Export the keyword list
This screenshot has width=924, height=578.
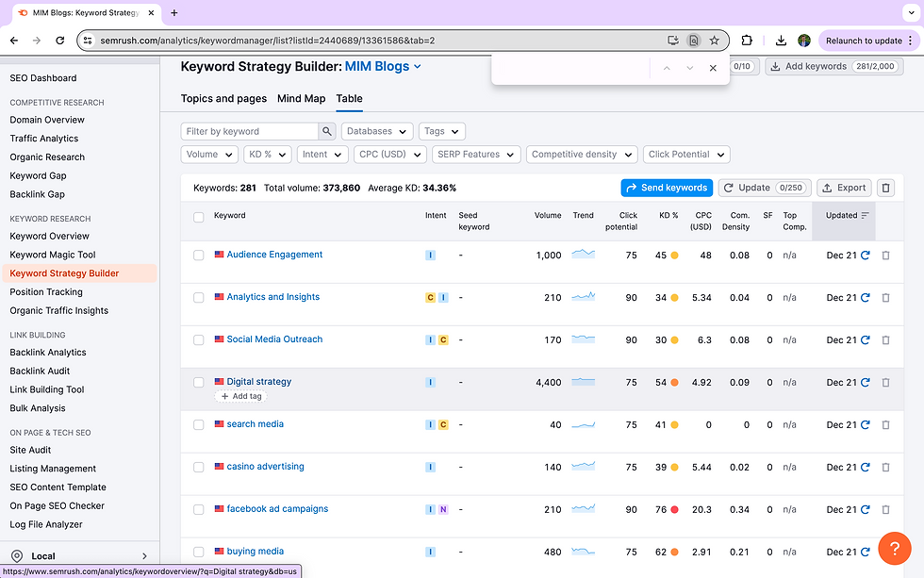[x=844, y=188]
